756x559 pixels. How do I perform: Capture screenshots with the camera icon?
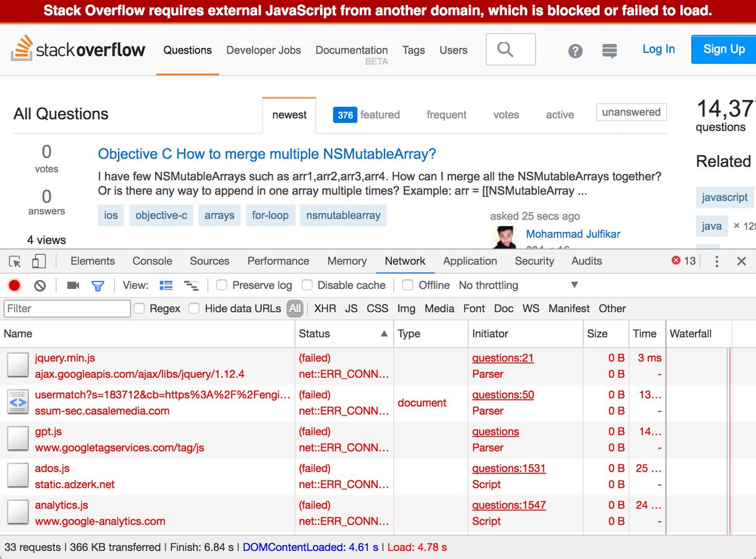73,286
